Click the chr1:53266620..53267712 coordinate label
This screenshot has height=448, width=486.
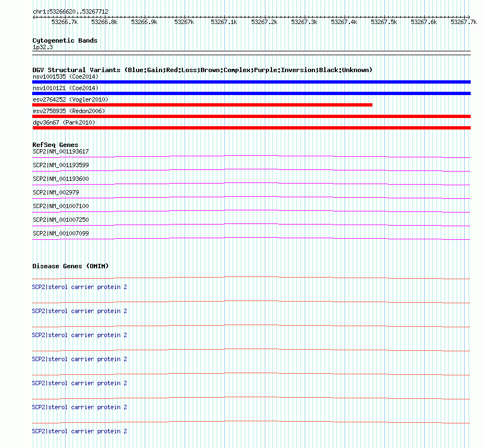(x=70, y=11)
